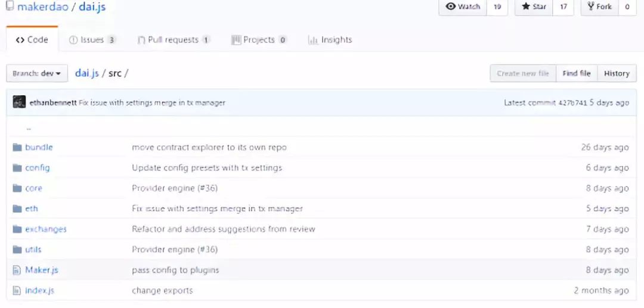Screen dimensions: 644x308
Task: Open the bundle folder icon
Action: point(17,147)
